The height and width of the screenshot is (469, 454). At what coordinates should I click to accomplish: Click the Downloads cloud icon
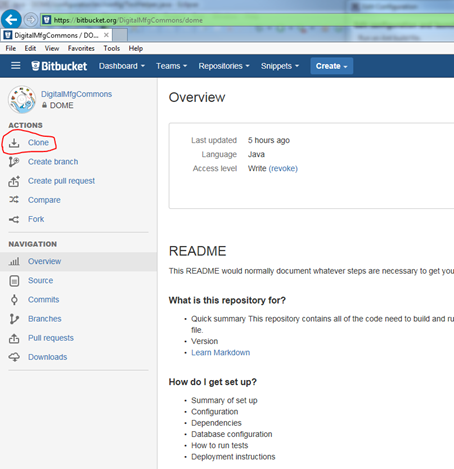click(14, 357)
